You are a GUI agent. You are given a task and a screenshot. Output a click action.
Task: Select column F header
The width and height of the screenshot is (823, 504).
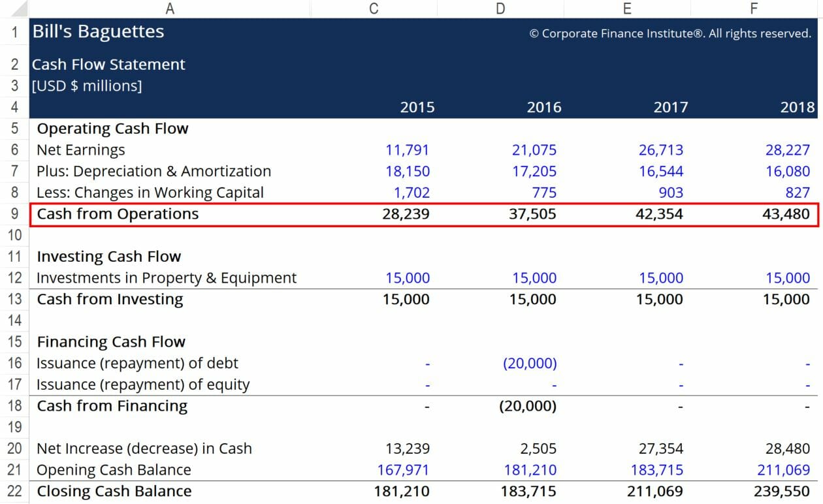point(754,8)
